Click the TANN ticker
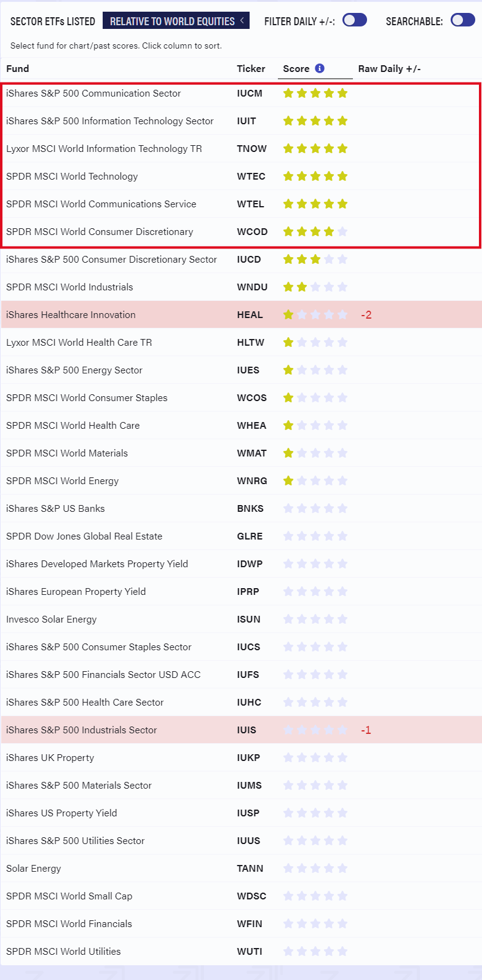 coord(250,869)
